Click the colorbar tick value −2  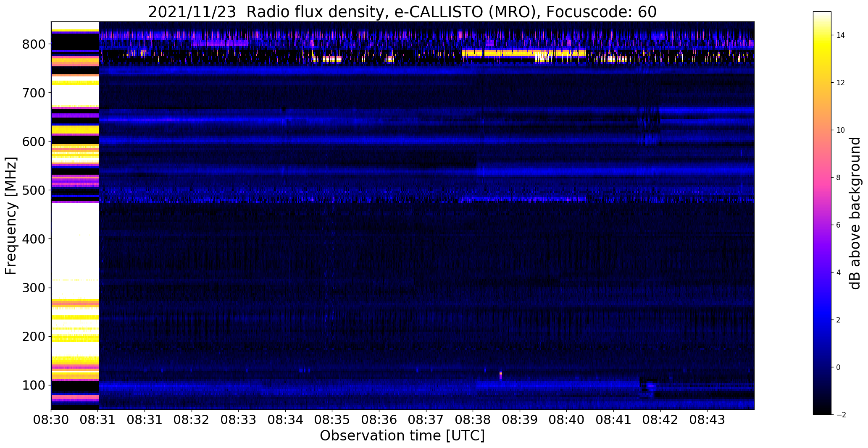point(841,415)
